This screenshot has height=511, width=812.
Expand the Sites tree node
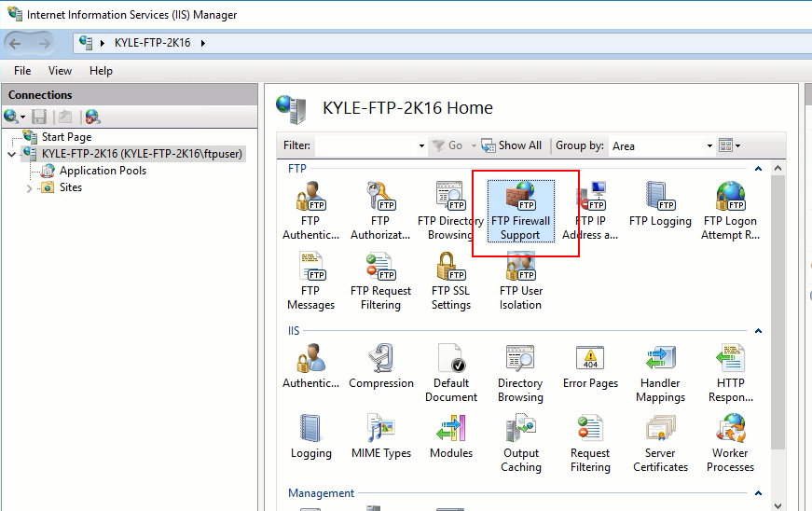click(30, 187)
